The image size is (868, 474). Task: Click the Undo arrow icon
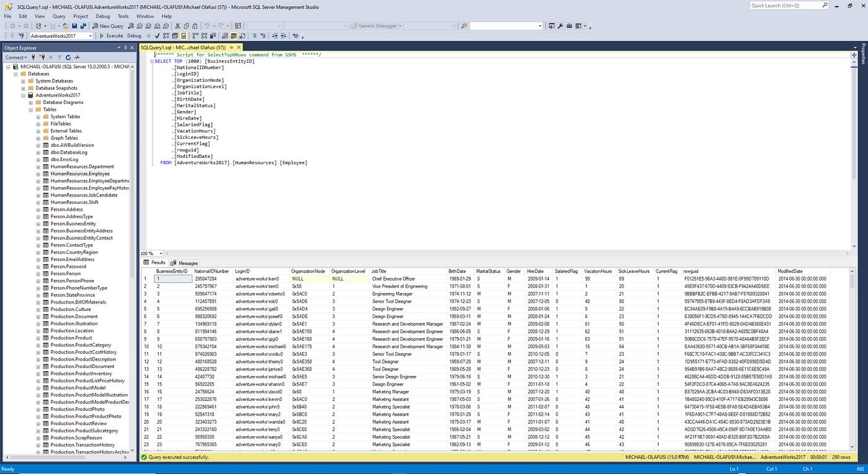207,26
